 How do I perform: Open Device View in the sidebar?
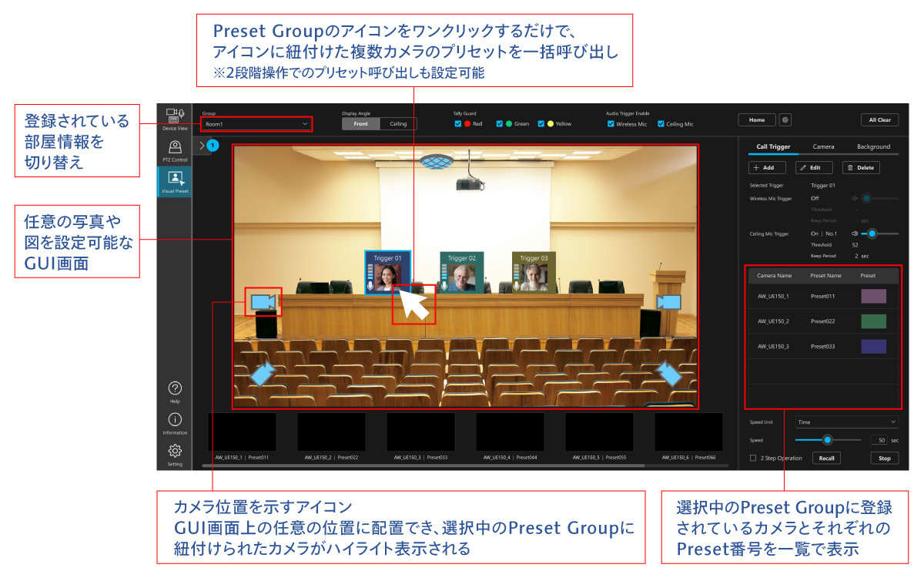[174, 118]
